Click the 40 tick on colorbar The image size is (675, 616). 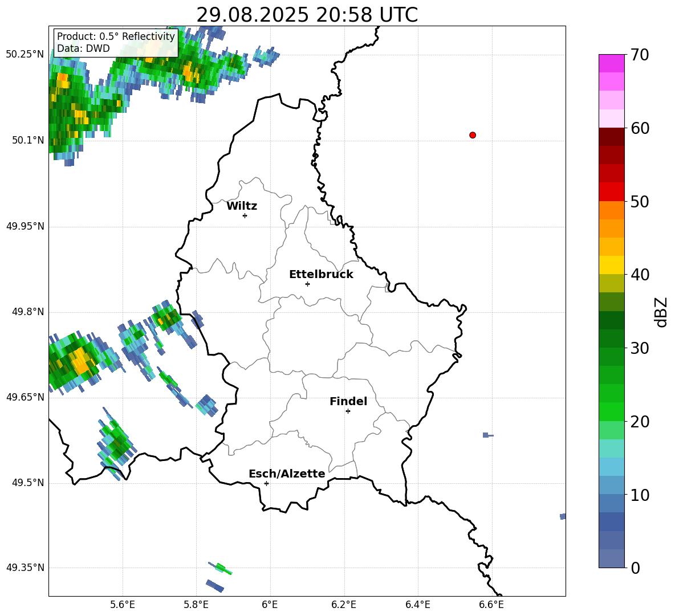(639, 275)
